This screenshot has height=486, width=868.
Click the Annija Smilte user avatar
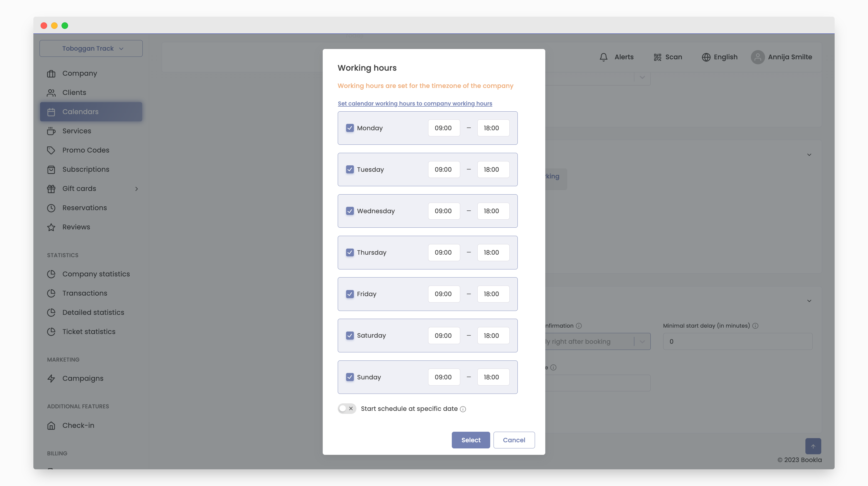pyautogui.click(x=758, y=57)
